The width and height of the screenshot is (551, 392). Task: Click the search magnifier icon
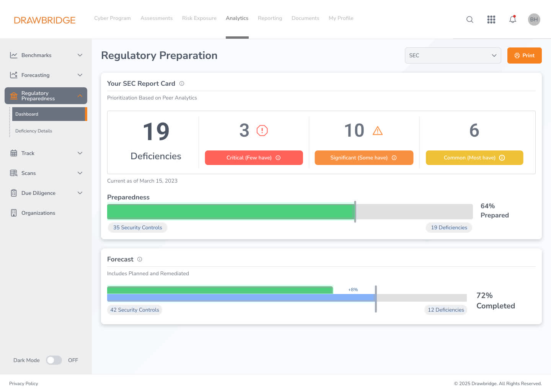tap(469, 20)
